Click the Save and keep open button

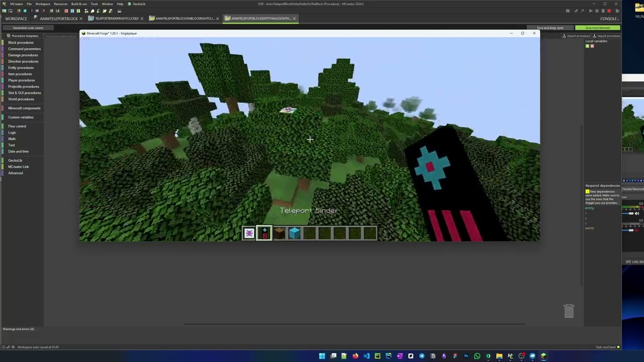[550, 28]
